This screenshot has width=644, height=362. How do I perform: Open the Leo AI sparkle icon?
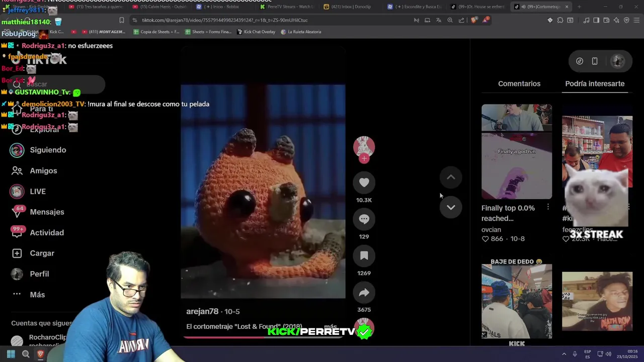click(616, 20)
